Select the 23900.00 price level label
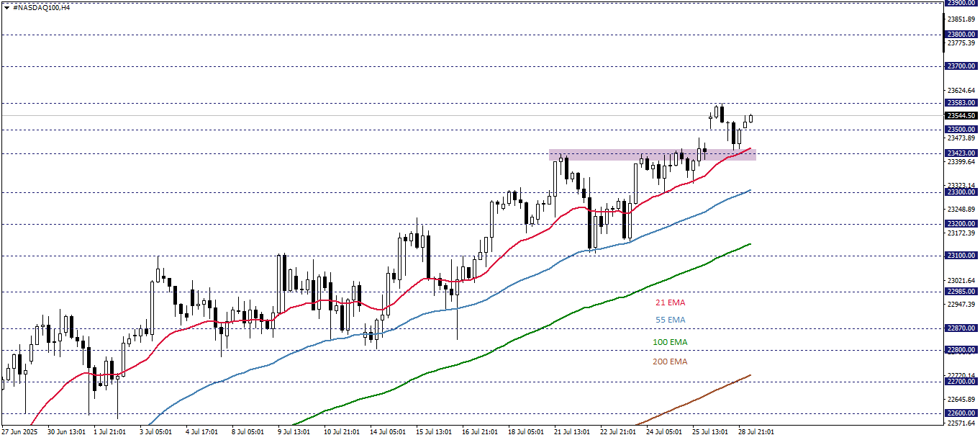Screen dimensions: 980x440 (961, 3)
